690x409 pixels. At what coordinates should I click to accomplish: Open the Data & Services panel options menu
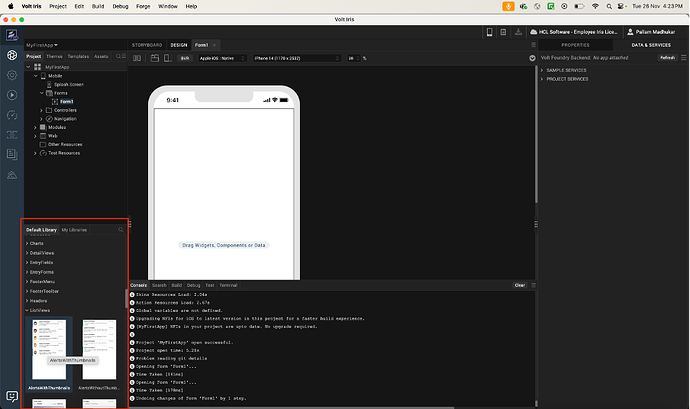pos(683,58)
